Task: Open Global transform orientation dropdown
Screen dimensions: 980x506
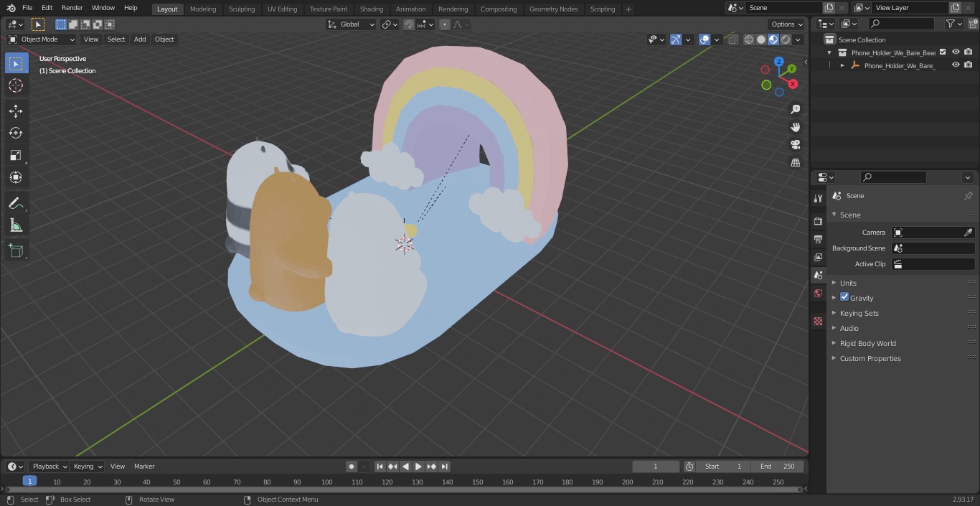Action: pyautogui.click(x=352, y=24)
